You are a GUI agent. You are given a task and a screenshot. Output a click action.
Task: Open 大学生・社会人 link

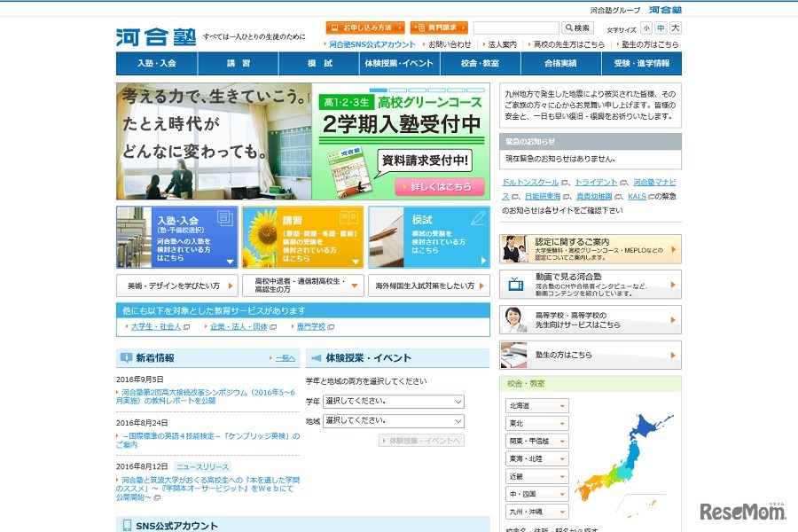click(x=156, y=326)
